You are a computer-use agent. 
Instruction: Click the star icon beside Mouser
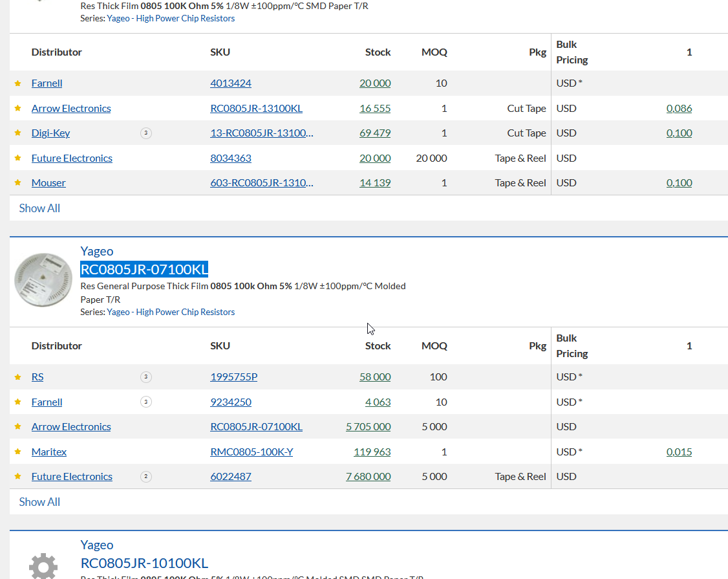18,183
